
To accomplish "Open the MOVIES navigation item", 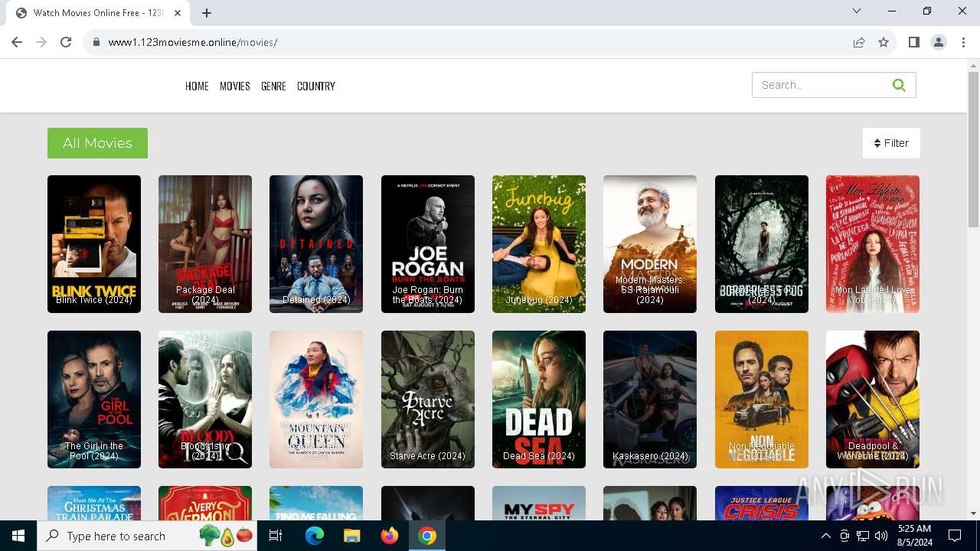I will [x=235, y=86].
